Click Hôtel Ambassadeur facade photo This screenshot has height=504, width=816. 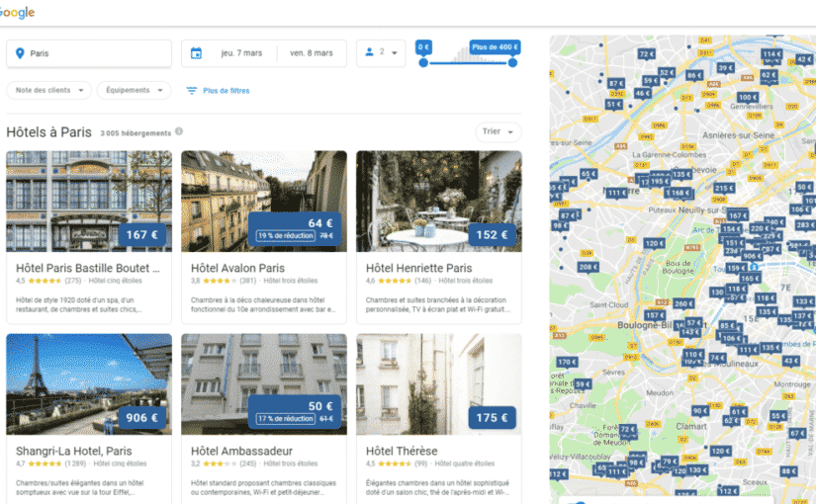[x=264, y=384]
